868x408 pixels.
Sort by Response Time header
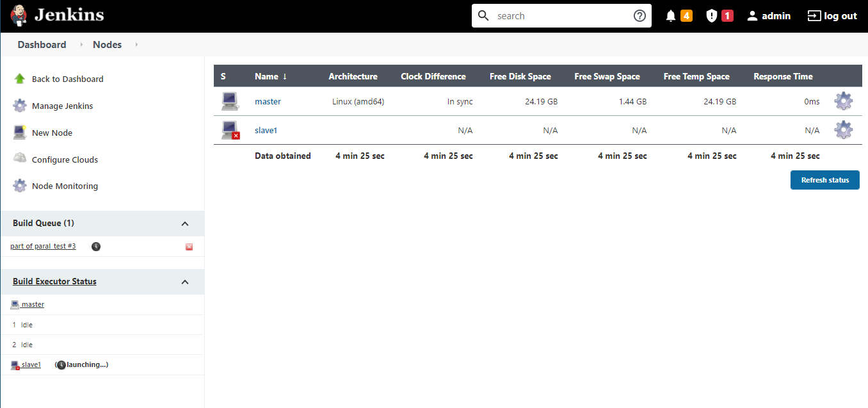(x=783, y=76)
